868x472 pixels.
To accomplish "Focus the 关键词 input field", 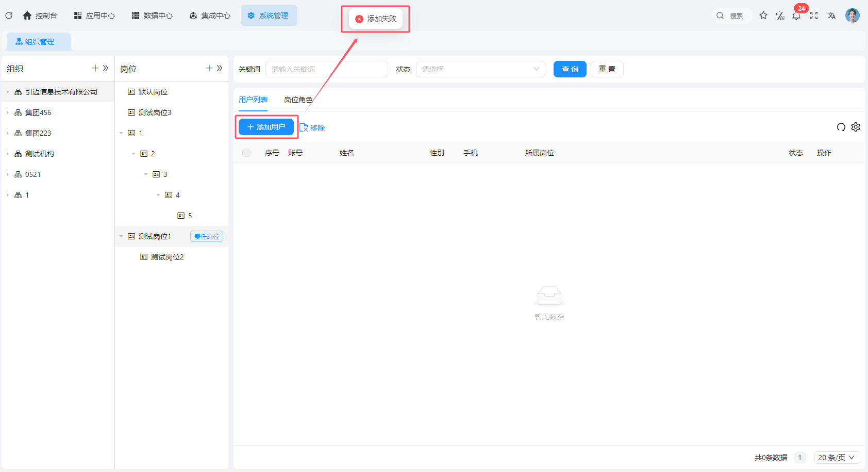I will pyautogui.click(x=327, y=69).
